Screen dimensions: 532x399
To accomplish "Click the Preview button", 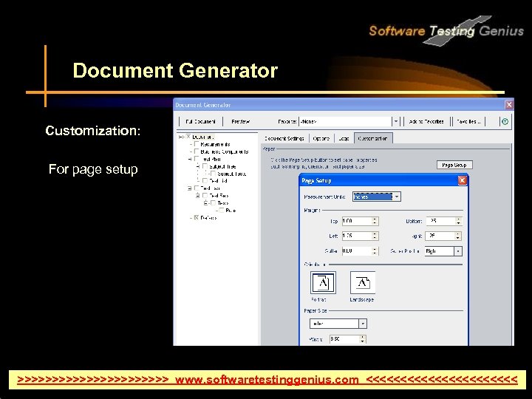I will click(x=241, y=121).
